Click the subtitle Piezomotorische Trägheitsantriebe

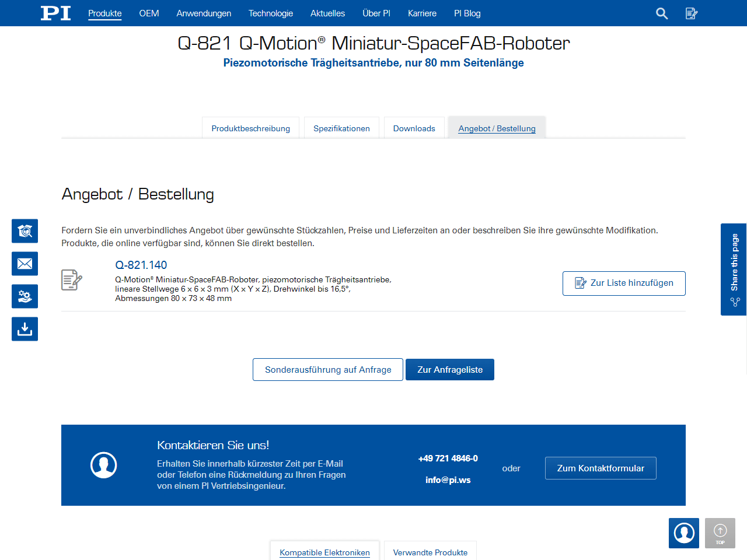click(x=373, y=63)
